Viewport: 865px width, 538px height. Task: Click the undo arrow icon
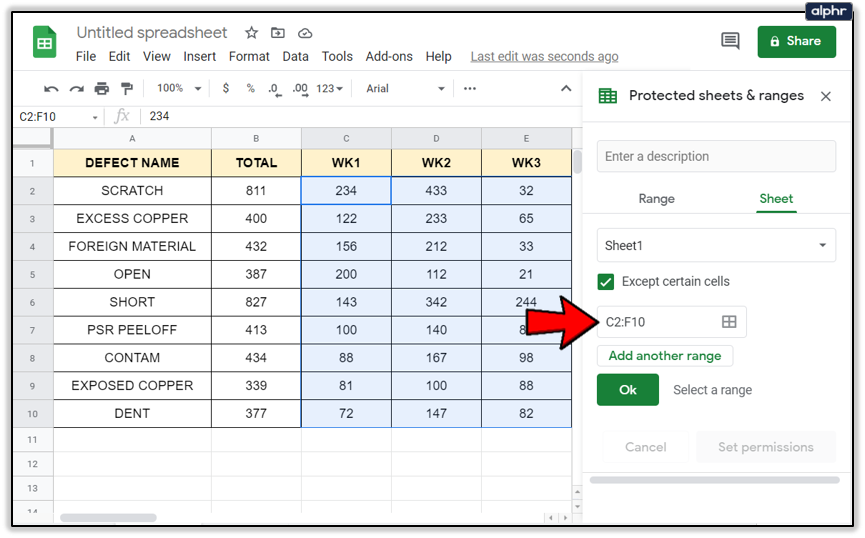(51, 89)
